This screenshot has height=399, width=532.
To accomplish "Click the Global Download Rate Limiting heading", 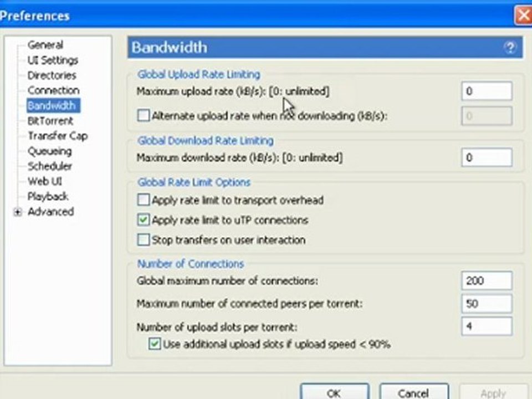I will [x=206, y=140].
